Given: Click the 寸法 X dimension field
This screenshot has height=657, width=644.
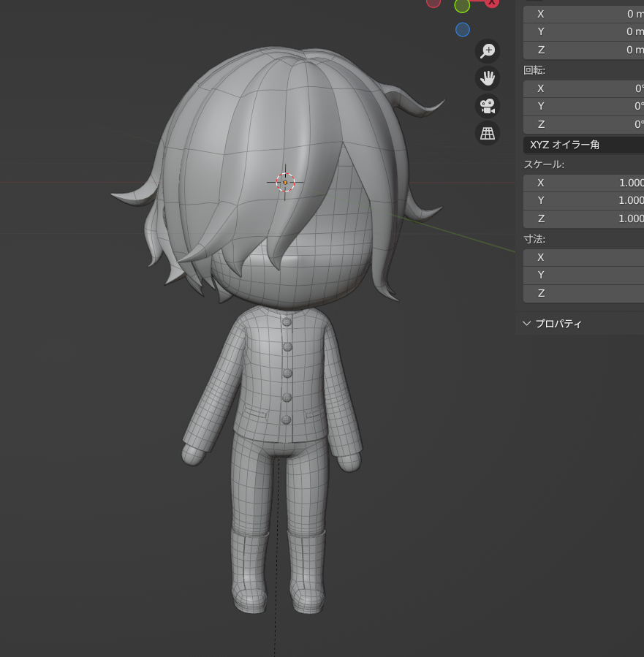Looking at the screenshot, I should coord(583,257).
